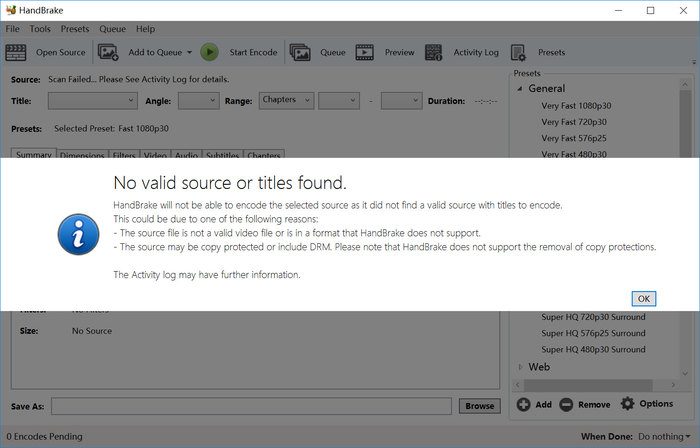Click the presets scroll down arrow
The image size is (700, 448).
click(685, 373)
